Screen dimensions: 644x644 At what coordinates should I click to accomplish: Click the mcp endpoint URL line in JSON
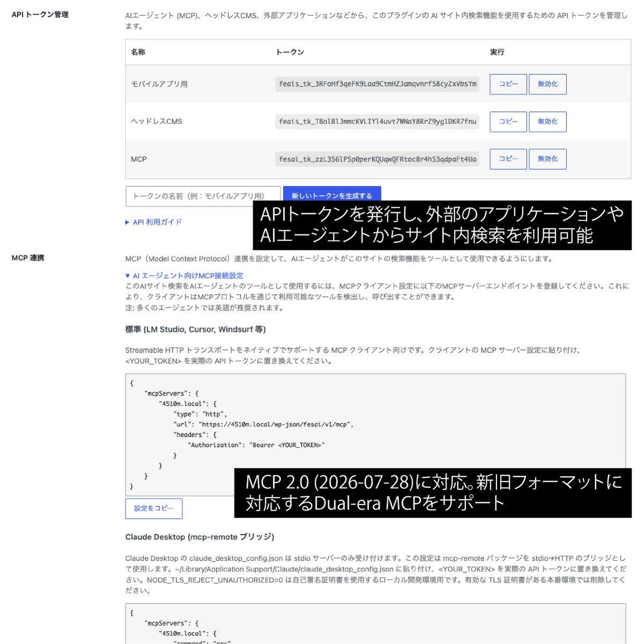click(264, 425)
